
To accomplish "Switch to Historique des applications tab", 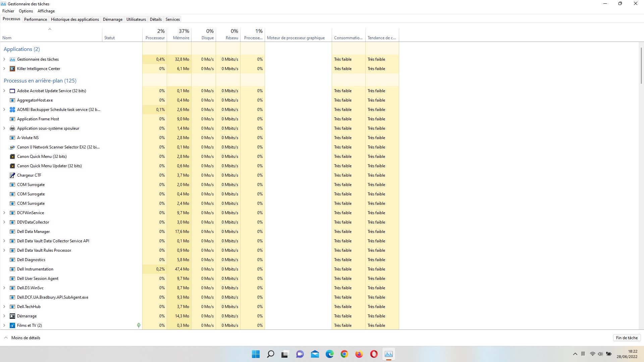I will pyautogui.click(x=75, y=19).
